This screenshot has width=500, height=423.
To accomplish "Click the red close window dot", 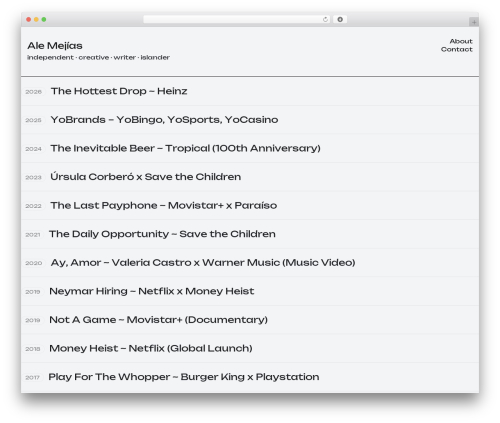I will point(29,20).
